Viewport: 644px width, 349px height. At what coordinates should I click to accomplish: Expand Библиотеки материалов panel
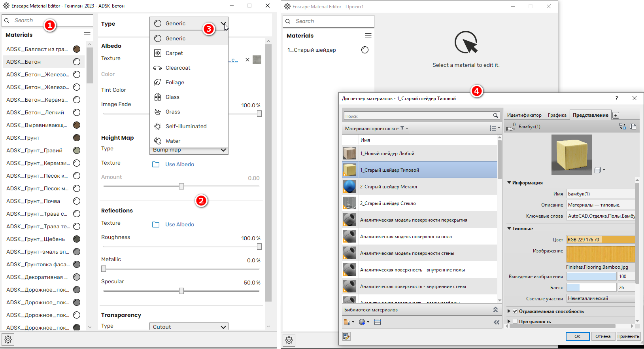coord(495,310)
